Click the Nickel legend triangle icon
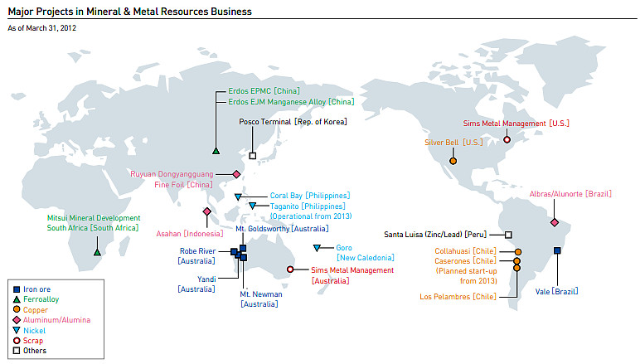This screenshot has height=364, width=640. [17, 330]
